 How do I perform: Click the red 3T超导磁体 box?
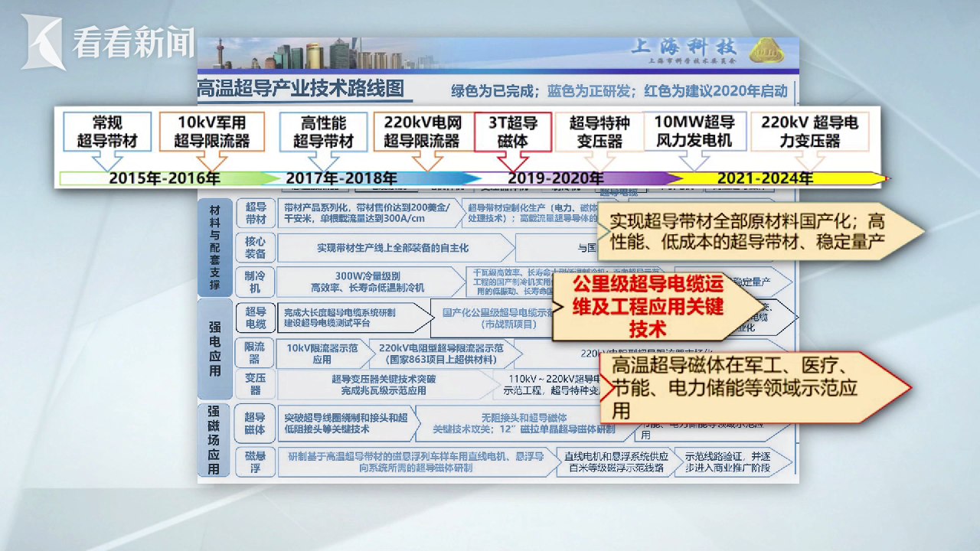[x=512, y=132]
